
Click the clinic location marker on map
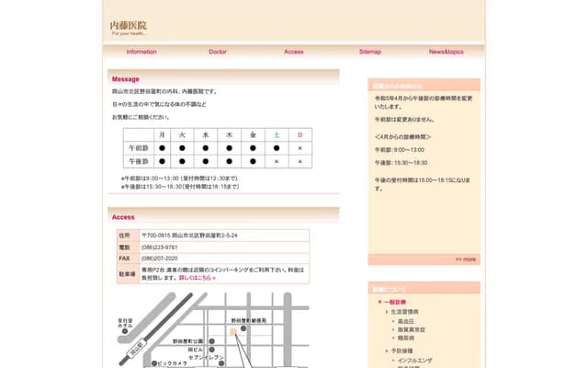tap(233, 329)
